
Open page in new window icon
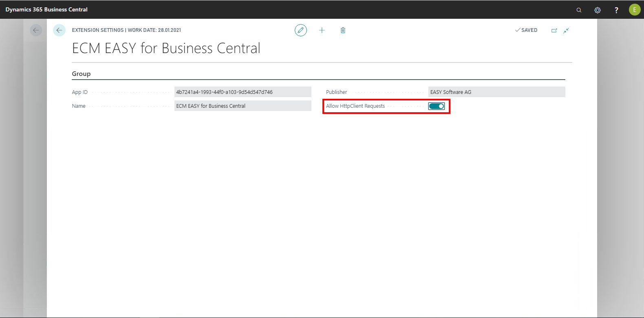[554, 30]
